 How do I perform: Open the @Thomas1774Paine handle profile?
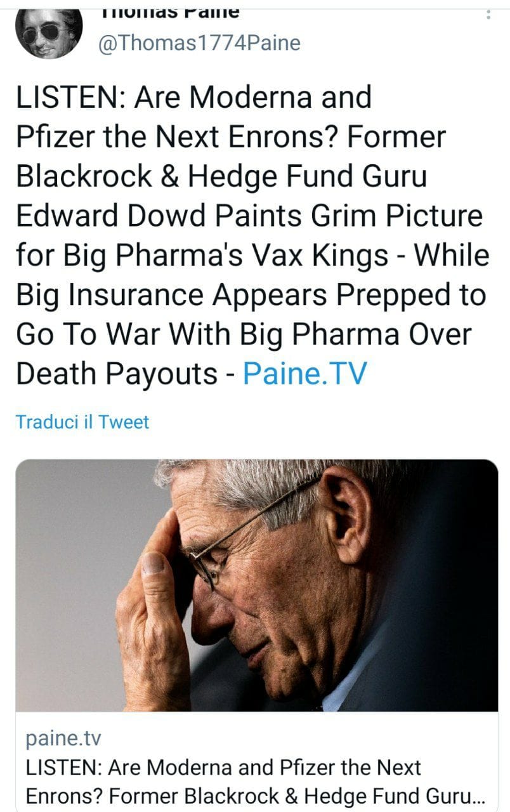[197, 43]
